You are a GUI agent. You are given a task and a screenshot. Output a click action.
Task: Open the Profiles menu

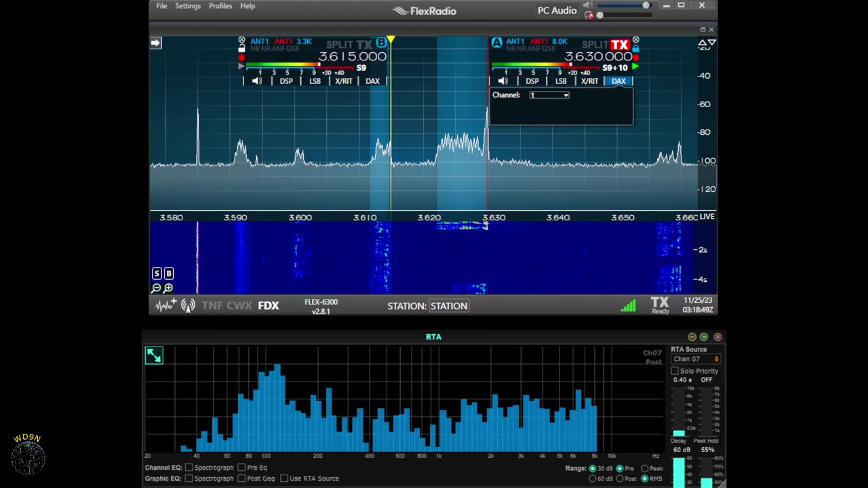[220, 6]
